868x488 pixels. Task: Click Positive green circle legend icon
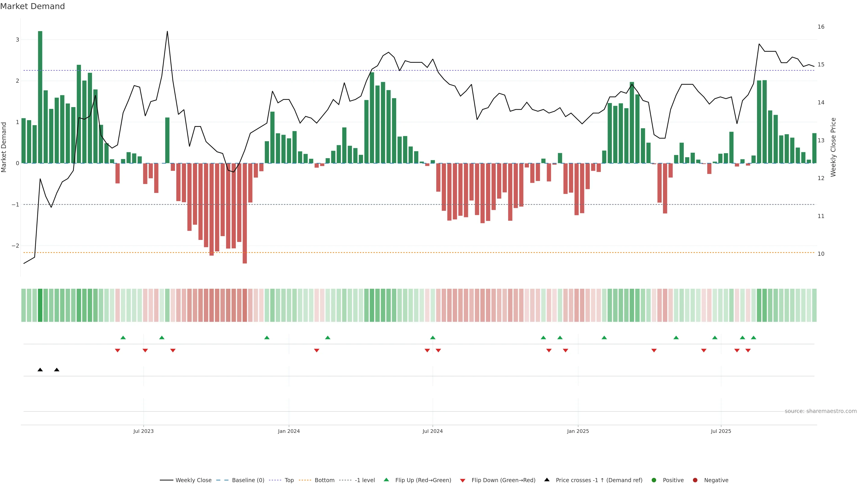click(654, 480)
